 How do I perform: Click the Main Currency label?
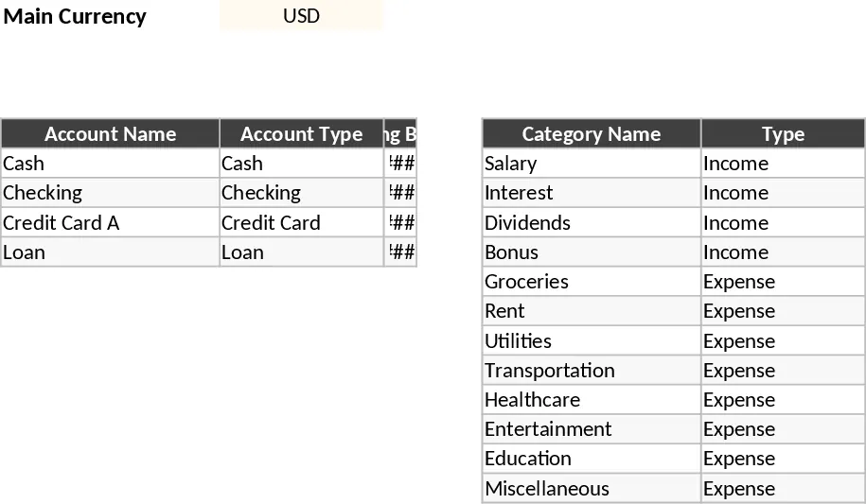[x=75, y=16]
